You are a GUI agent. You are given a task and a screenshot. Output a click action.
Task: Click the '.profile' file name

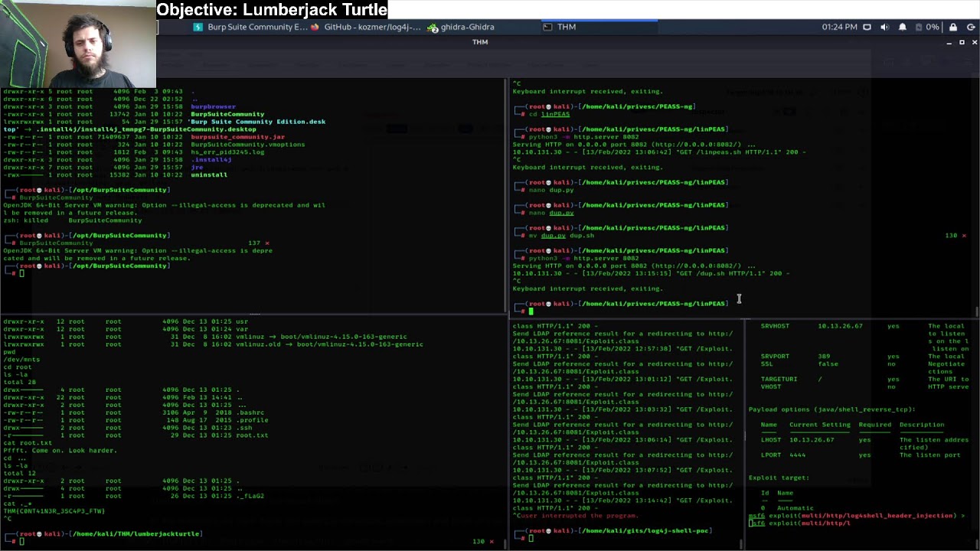(x=251, y=420)
